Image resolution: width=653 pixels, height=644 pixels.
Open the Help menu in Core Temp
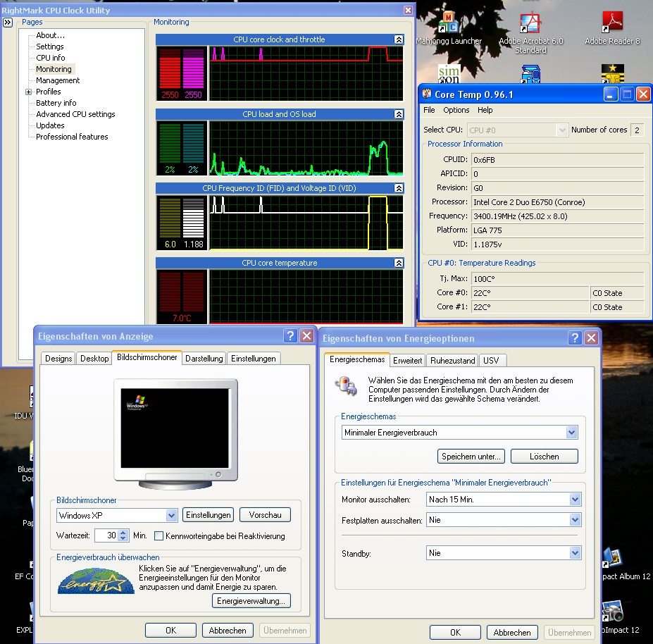485,110
